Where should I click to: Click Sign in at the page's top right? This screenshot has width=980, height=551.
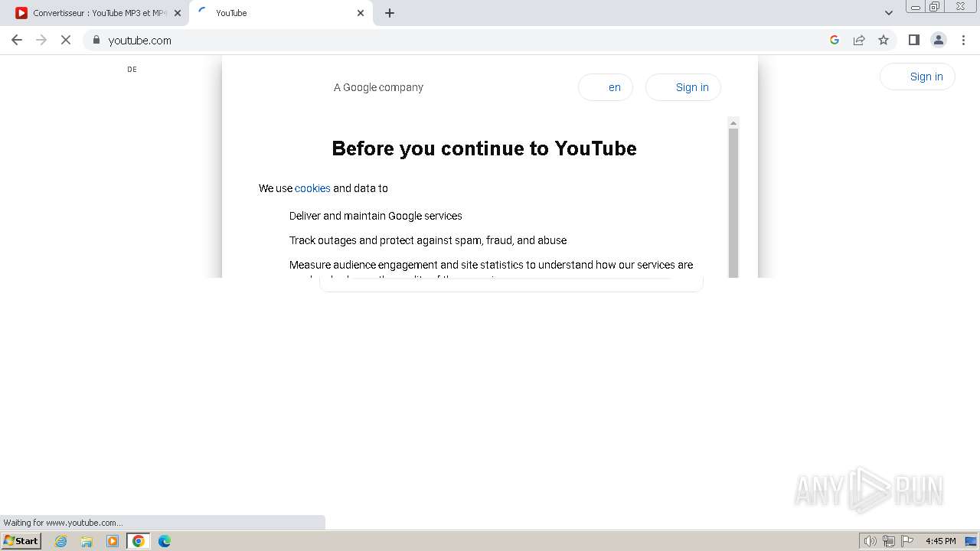point(917,77)
